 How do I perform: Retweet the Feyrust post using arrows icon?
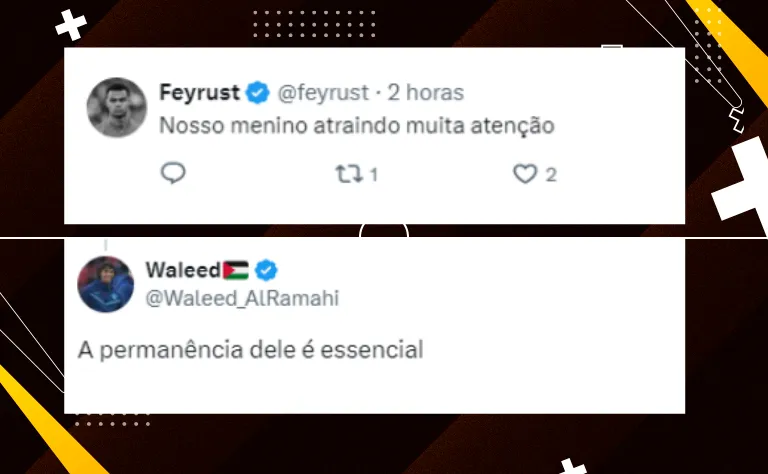coord(349,174)
